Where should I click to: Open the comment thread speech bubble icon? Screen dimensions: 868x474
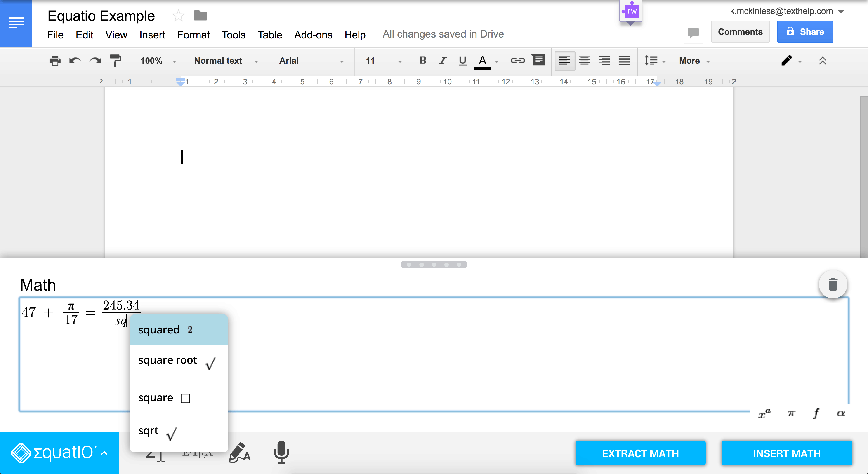[693, 32]
